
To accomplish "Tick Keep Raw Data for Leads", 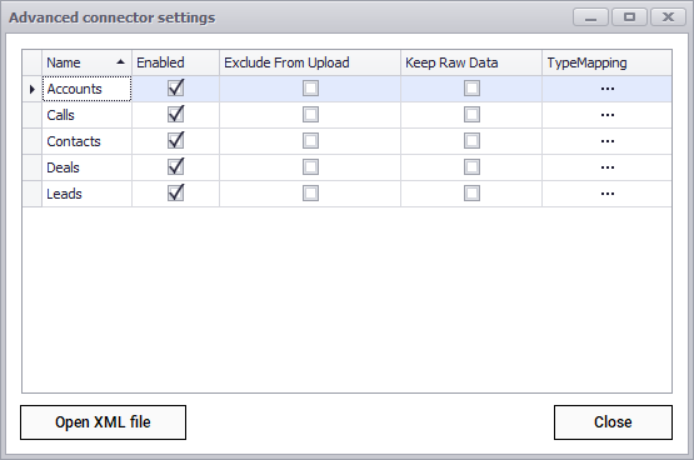I will click(x=471, y=193).
